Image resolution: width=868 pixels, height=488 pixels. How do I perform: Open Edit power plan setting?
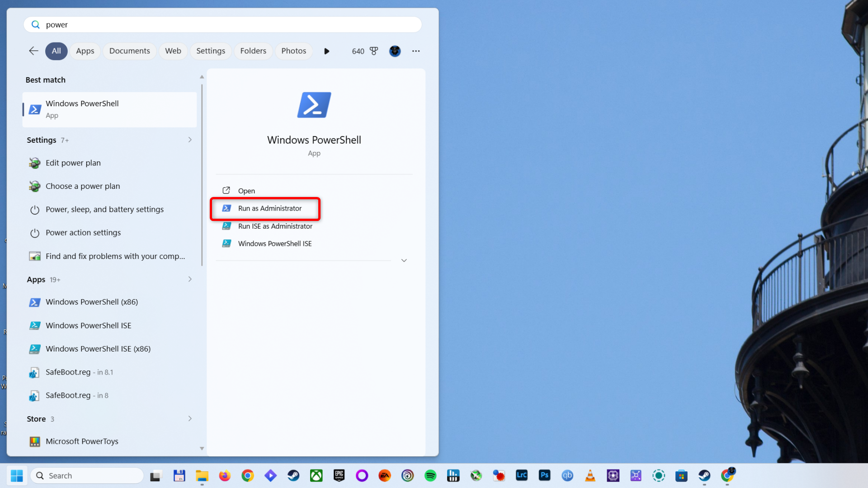109,163
